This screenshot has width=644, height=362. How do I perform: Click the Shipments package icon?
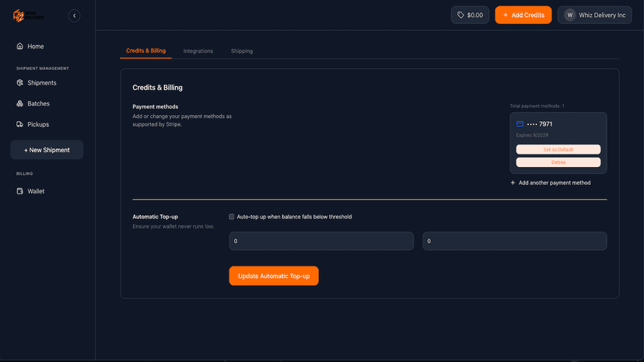coord(19,82)
